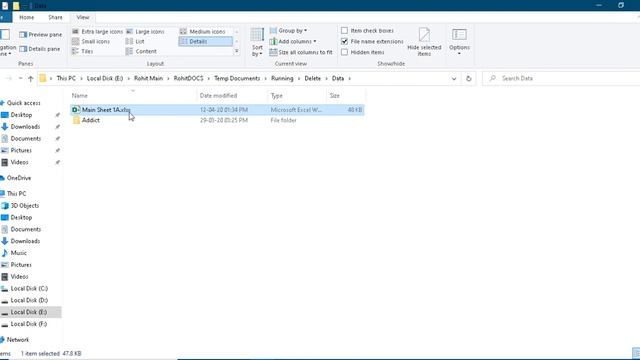The height and width of the screenshot is (360, 640).
Task: Uncheck File name extensions
Action: click(x=344, y=41)
